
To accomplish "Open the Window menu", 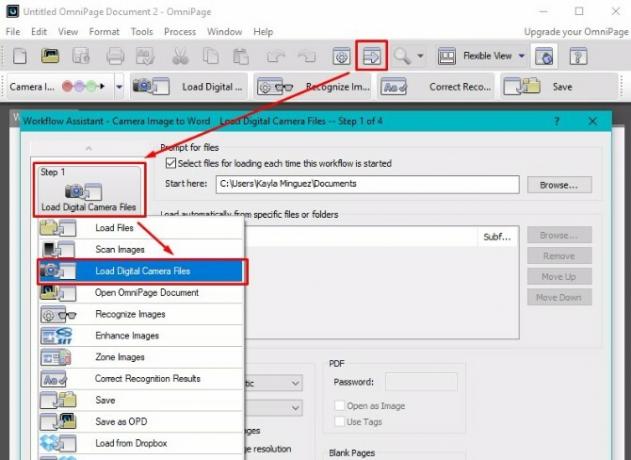I will pos(225,32).
